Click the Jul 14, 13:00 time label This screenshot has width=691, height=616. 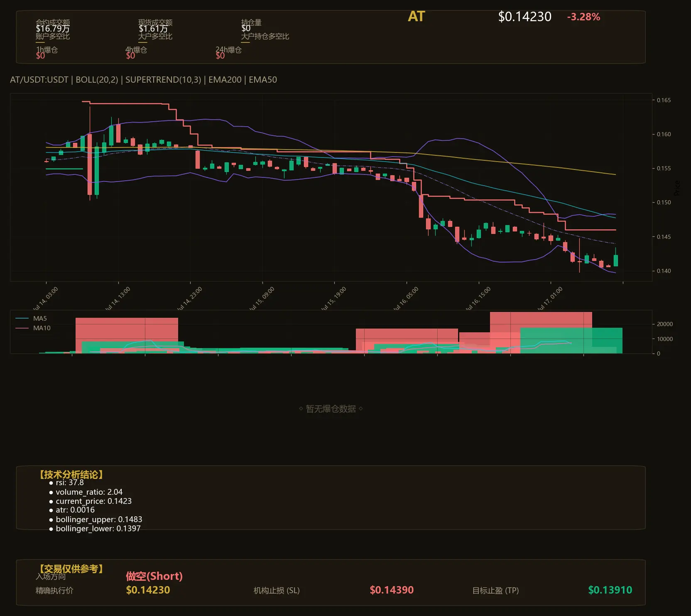[x=118, y=299]
